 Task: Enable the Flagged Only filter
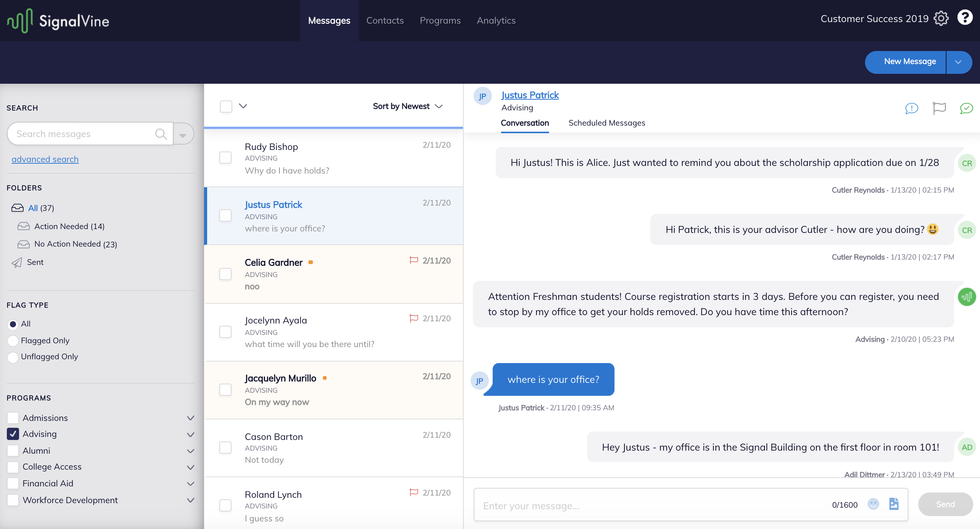[x=13, y=341]
